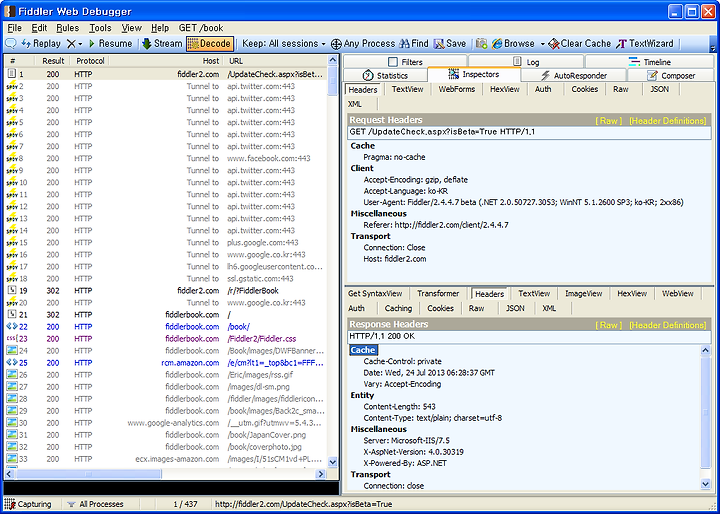Open the Remove sessions dropdown arrow
This screenshot has width=720, height=514.
coord(80,44)
